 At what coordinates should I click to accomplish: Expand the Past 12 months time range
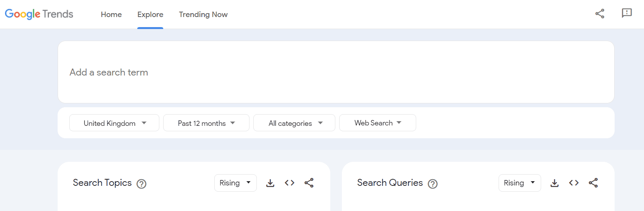pos(206,123)
